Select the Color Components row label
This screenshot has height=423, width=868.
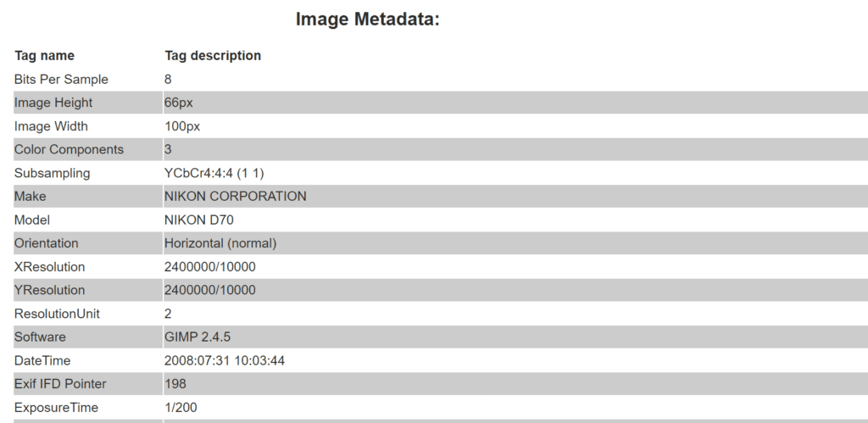pyautogui.click(x=69, y=150)
